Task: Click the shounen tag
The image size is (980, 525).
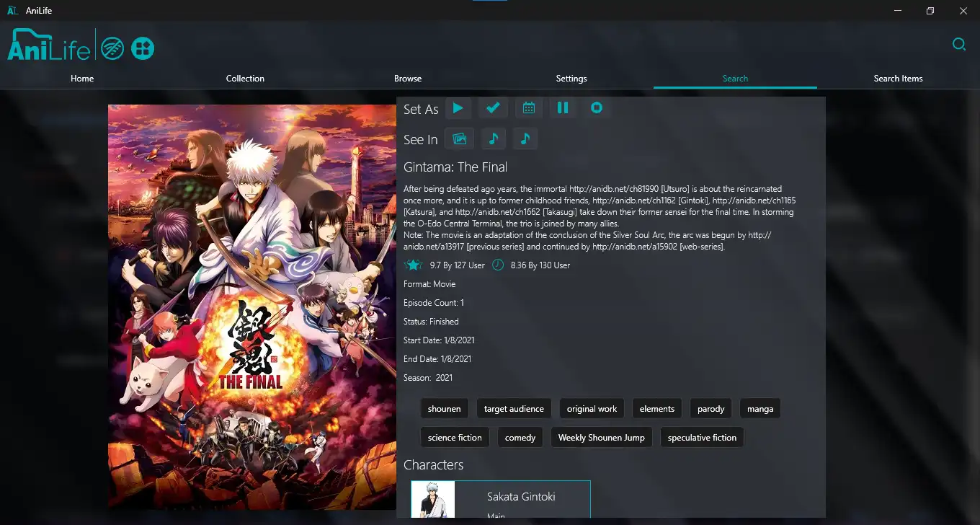Action: coord(445,409)
